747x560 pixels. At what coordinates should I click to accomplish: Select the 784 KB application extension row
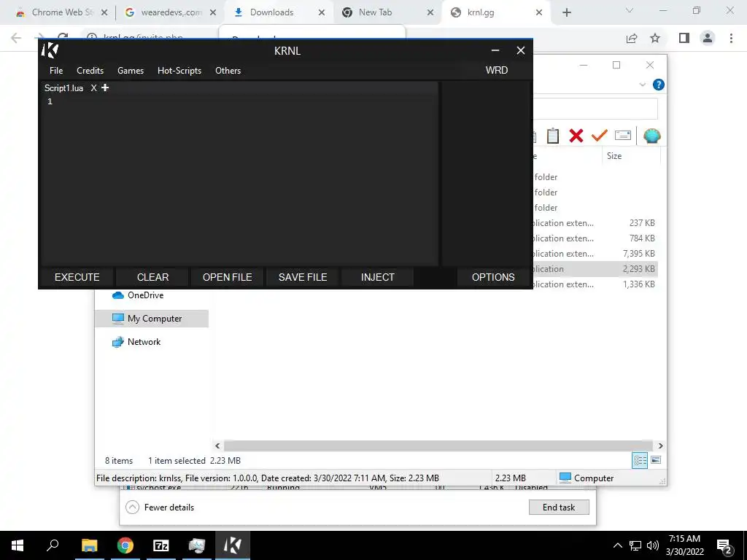click(595, 238)
